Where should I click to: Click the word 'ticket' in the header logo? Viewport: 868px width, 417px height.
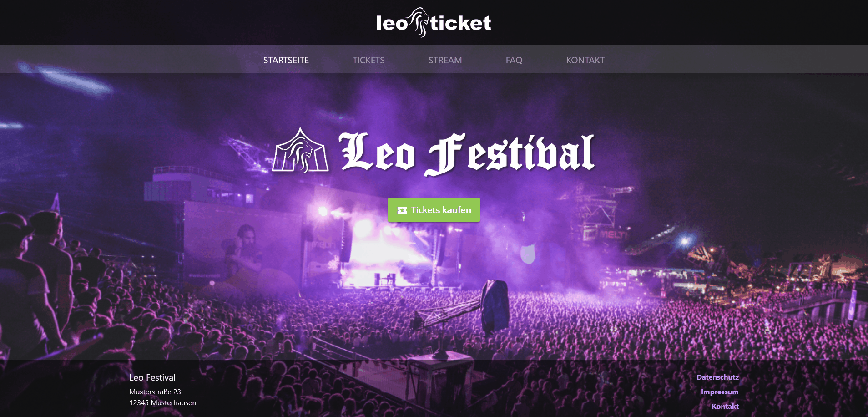pos(460,23)
